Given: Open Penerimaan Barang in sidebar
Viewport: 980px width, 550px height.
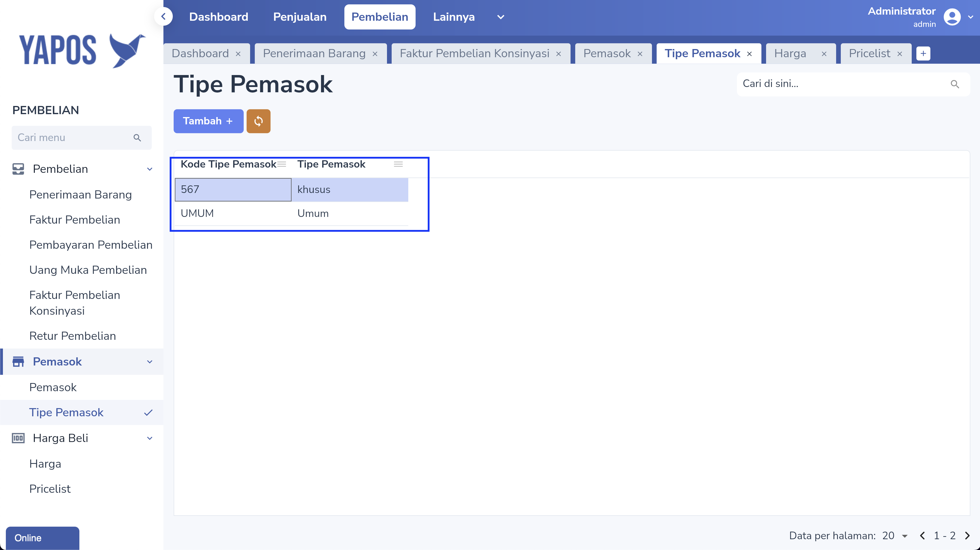Looking at the screenshot, I should [x=81, y=194].
